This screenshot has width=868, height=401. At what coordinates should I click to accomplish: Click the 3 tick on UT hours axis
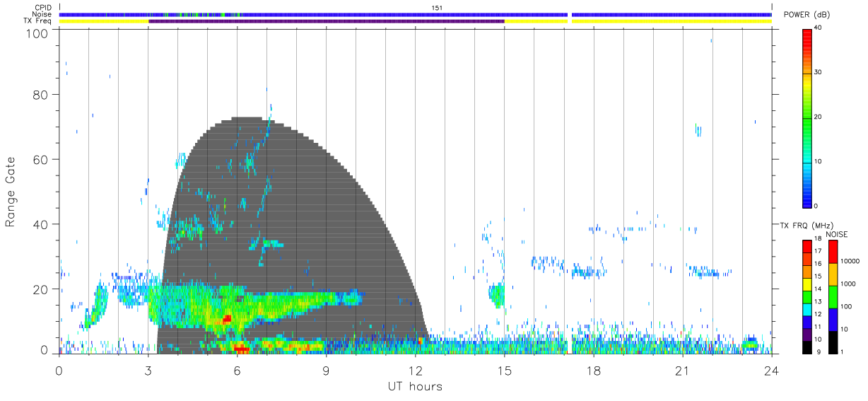[x=148, y=371]
